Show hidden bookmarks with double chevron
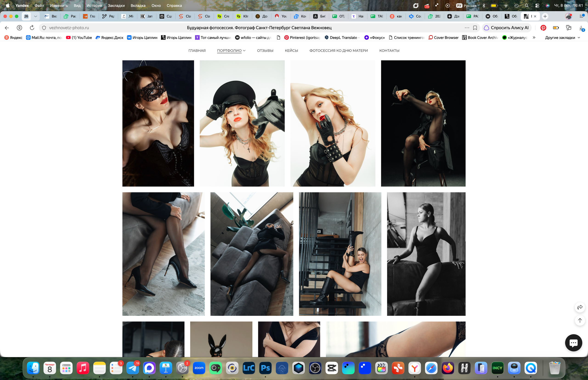This screenshot has height=380, width=588. [534, 37]
